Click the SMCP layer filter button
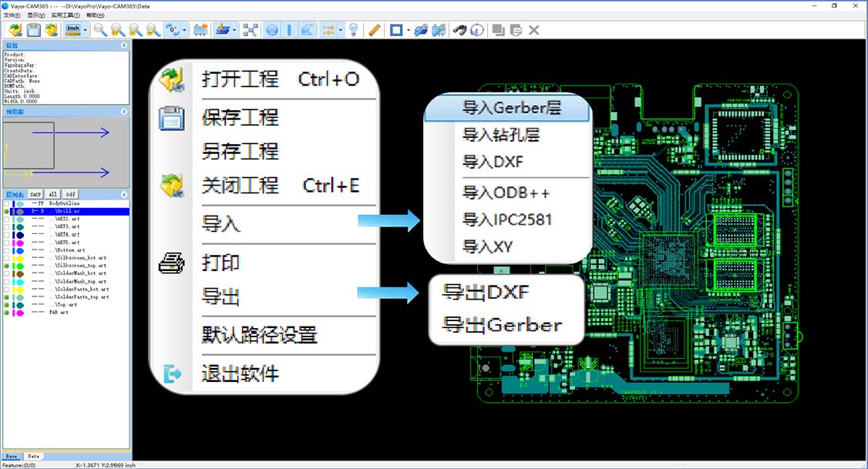 pos(35,194)
